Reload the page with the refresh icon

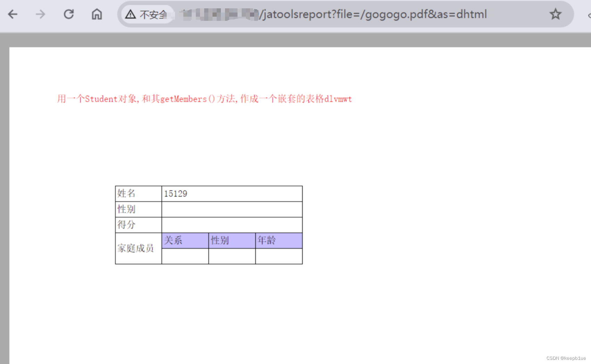click(x=69, y=14)
